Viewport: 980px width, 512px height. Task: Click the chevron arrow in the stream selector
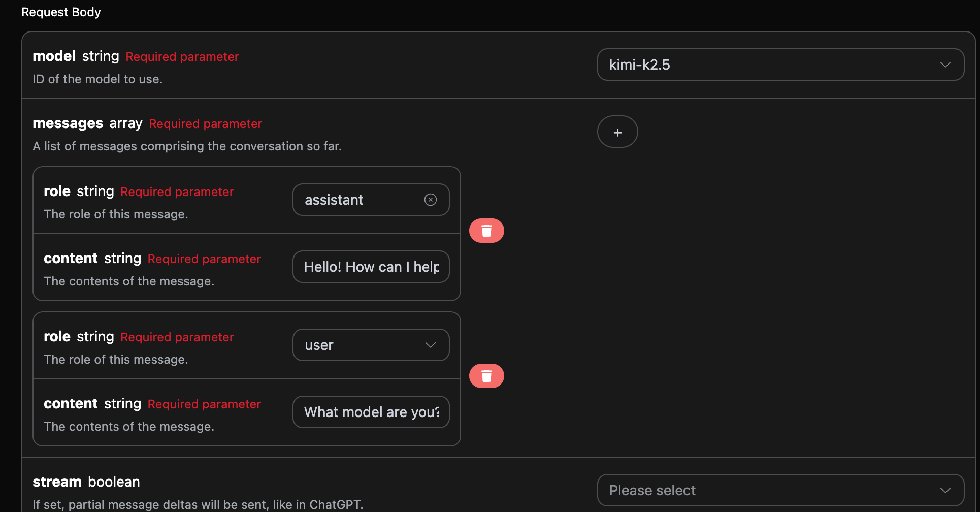(x=945, y=490)
